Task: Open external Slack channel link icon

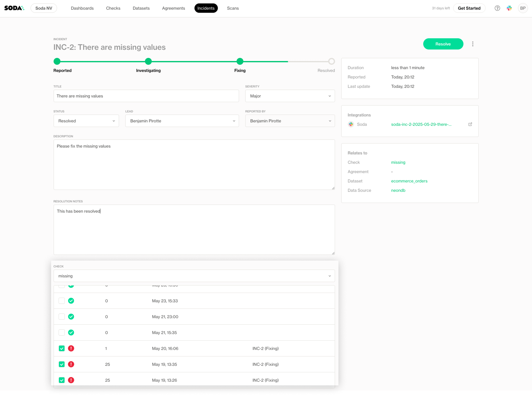Action: coord(470,124)
